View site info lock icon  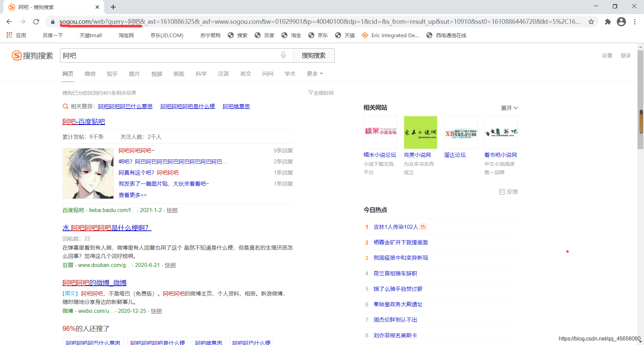[53, 22]
